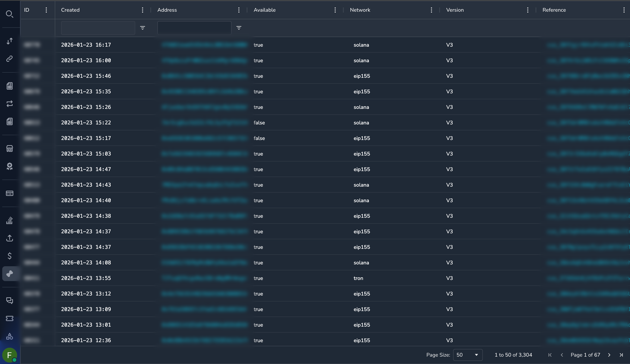
Task: Select the 2026-01-23 12:36 created cell
Action: coord(86,340)
